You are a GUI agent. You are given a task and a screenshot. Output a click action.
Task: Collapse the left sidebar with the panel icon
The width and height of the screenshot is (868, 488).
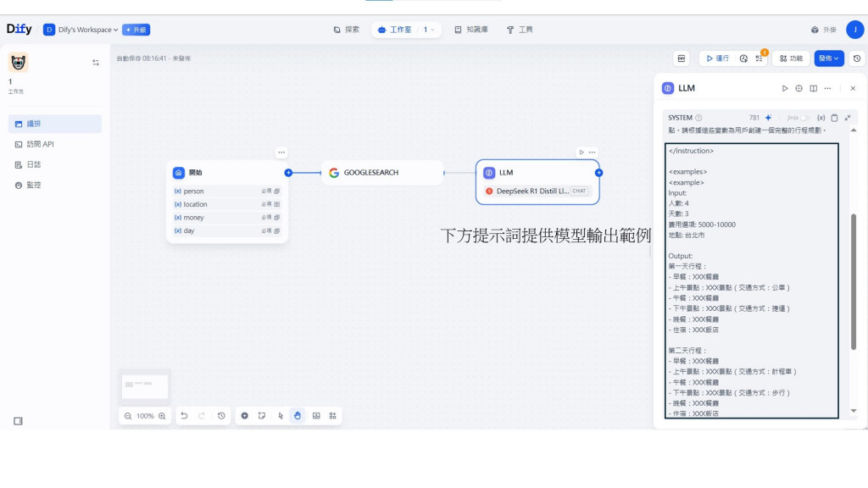coord(19,421)
